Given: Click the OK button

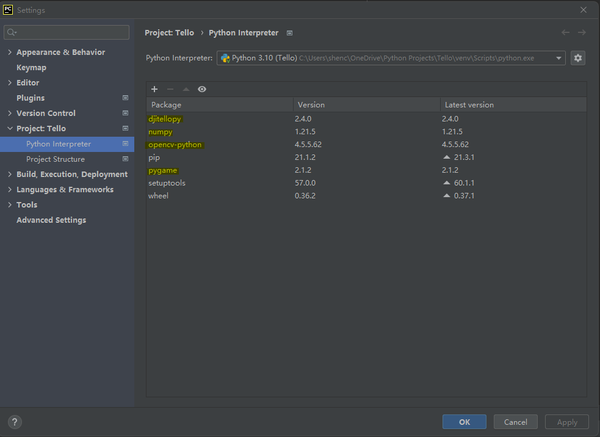Looking at the screenshot, I should tap(465, 422).
